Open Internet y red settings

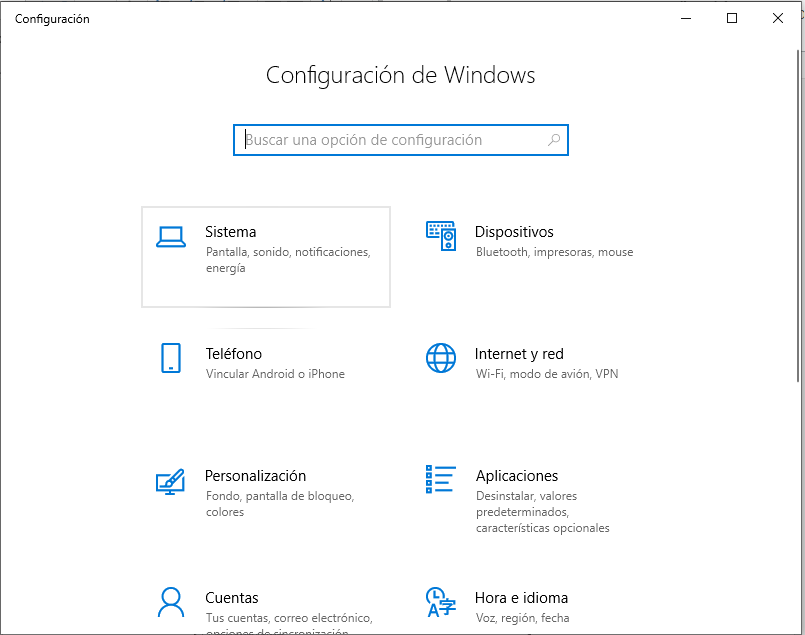tap(519, 353)
